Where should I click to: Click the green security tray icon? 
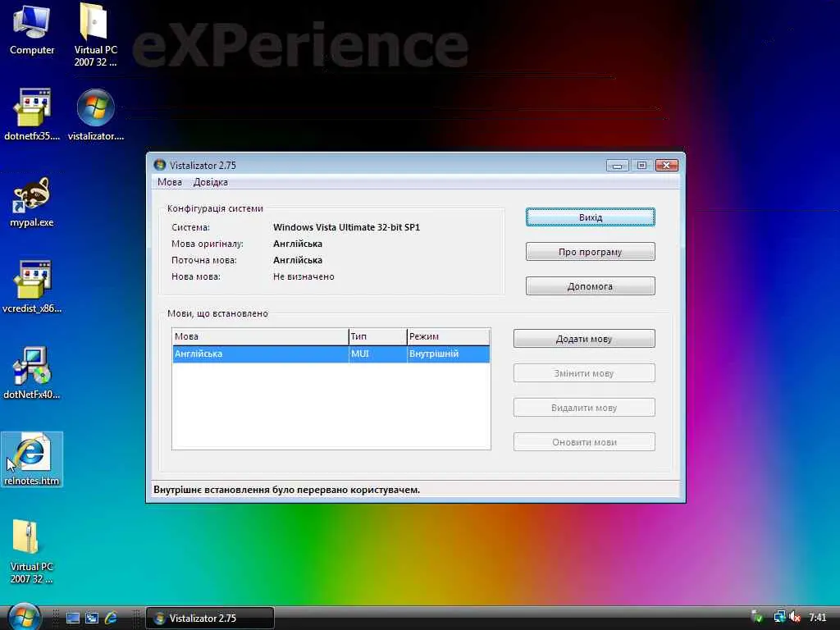coord(757,617)
